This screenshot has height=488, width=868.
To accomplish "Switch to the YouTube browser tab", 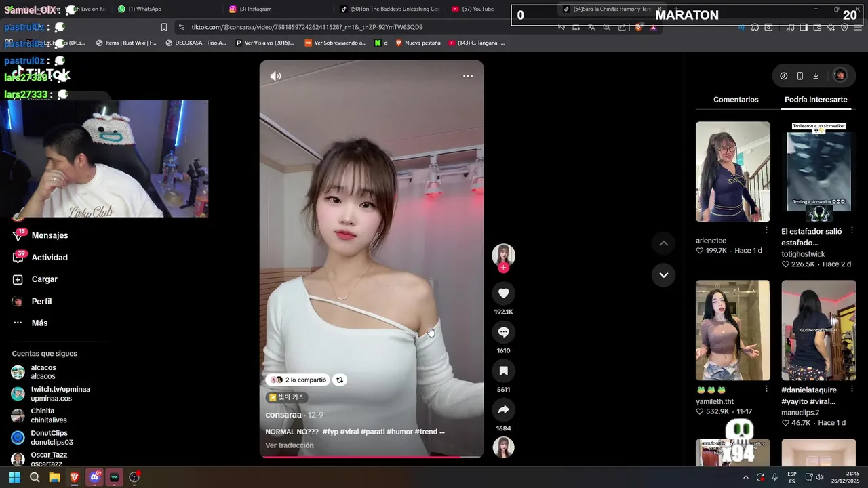I will tap(473, 9).
